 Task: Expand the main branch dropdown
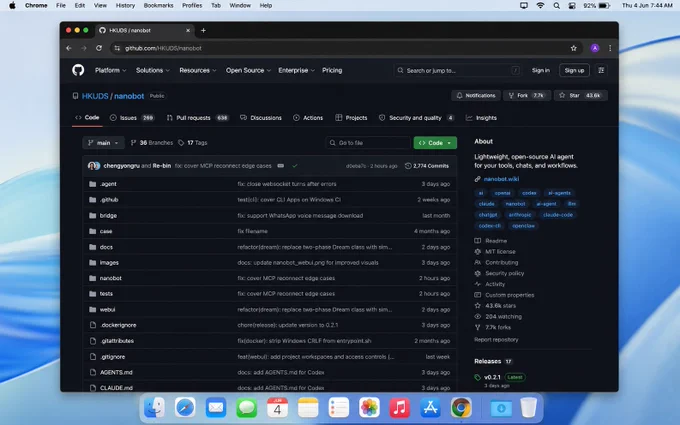tap(103, 143)
